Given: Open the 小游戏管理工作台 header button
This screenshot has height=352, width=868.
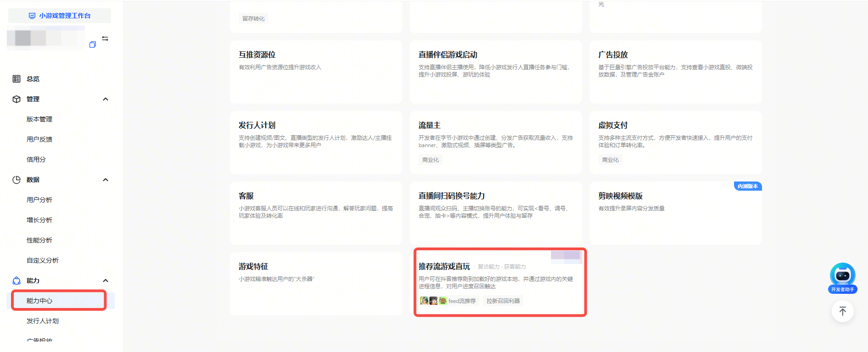Looking at the screenshot, I should [x=60, y=16].
